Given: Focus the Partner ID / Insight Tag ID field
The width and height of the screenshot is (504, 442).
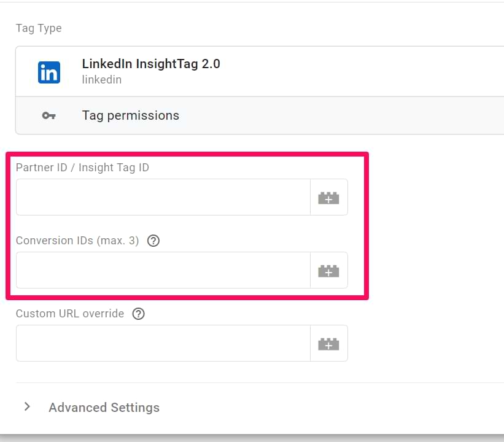Looking at the screenshot, I should tap(163, 198).
